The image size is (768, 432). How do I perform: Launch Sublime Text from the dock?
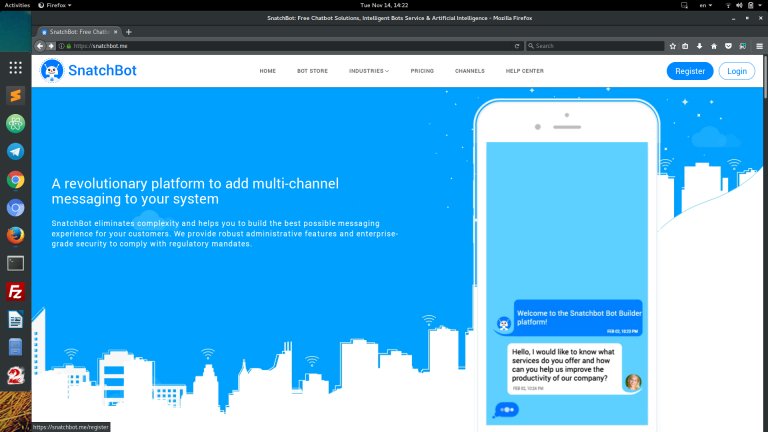click(x=16, y=96)
